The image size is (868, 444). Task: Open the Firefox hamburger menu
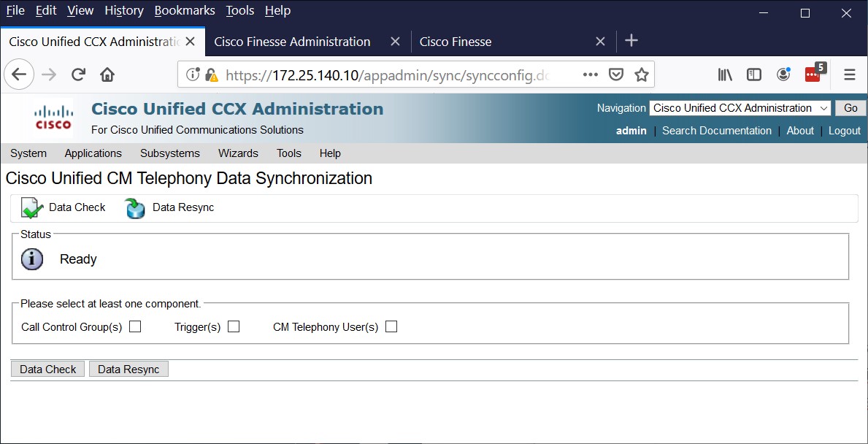[849, 74]
